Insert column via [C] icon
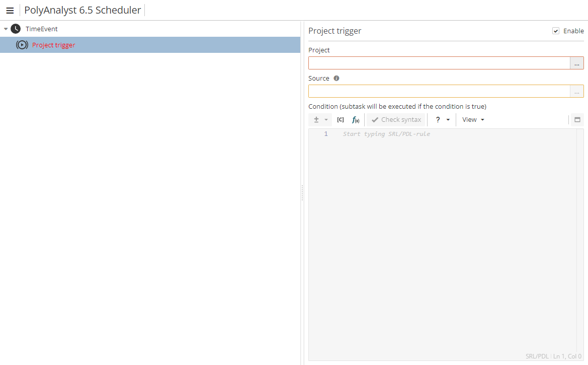This screenshot has height=365, width=588. click(x=341, y=120)
